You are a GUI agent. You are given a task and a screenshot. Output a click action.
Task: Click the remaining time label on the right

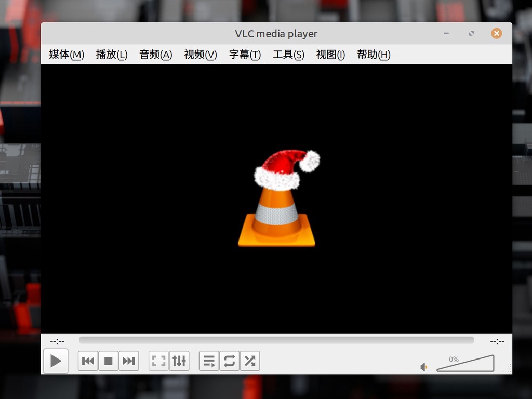coord(497,341)
